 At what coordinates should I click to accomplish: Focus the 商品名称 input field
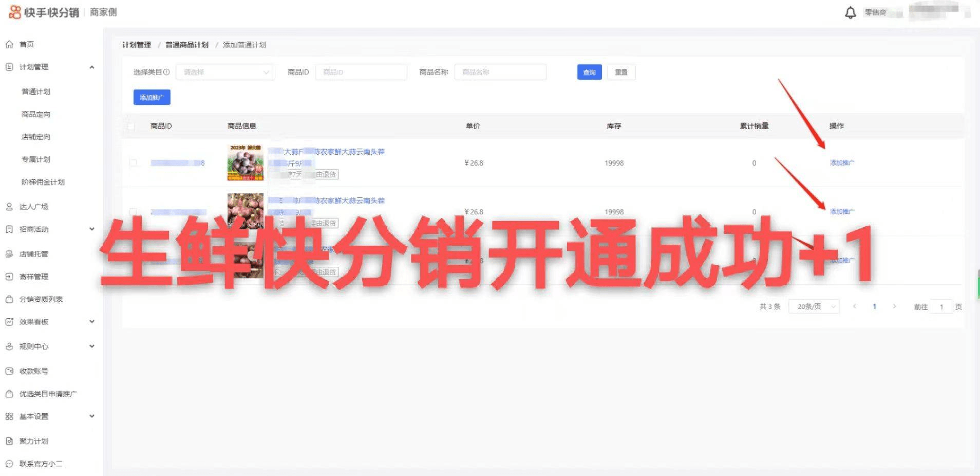click(500, 72)
